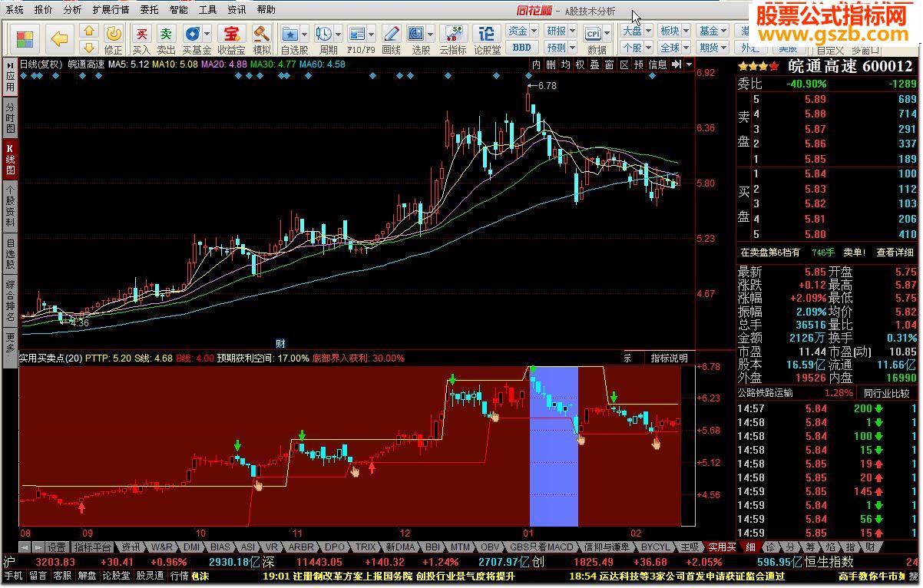
Task: Click the left scroll arrow before 设置
Action: tap(24, 547)
